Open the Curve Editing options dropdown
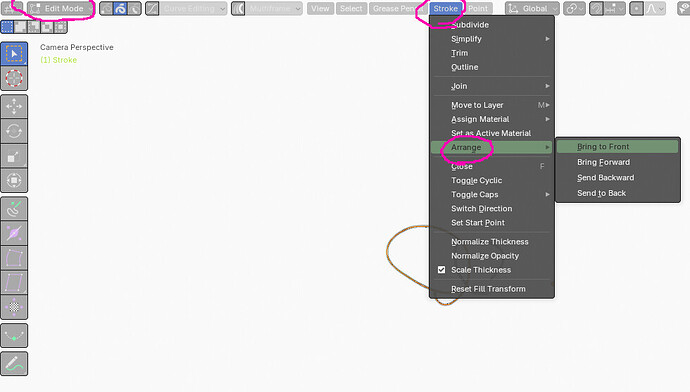The image size is (690, 392). click(193, 8)
